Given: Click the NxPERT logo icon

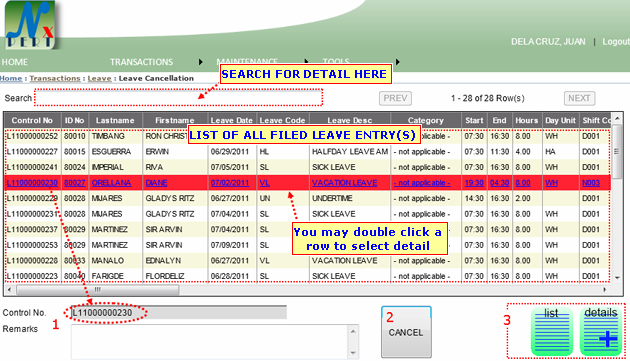Looking at the screenshot, I should click(x=30, y=25).
